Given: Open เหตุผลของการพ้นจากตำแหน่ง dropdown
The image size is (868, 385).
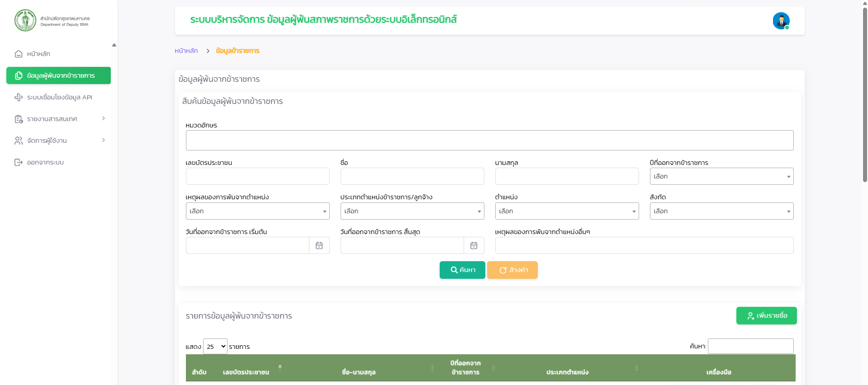Looking at the screenshot, I should click(257, 211).
